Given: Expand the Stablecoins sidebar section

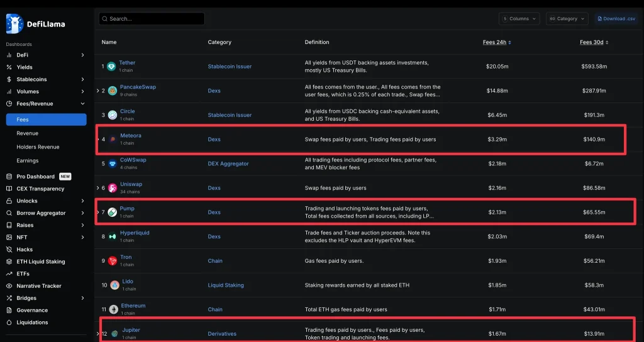Looking at the screenshot, I should [82, 79].
